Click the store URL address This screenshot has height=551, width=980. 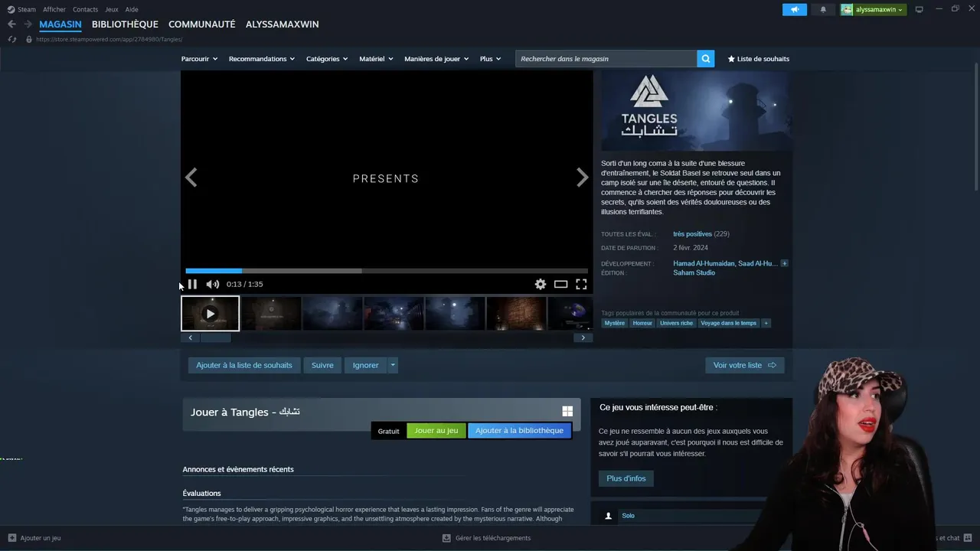point(109,39)
